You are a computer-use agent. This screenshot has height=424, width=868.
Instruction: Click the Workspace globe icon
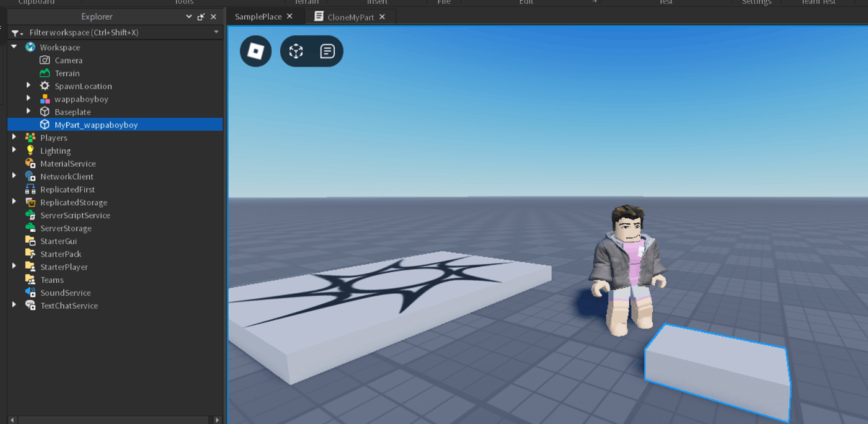pyautogui.click(x=30, y=47)
